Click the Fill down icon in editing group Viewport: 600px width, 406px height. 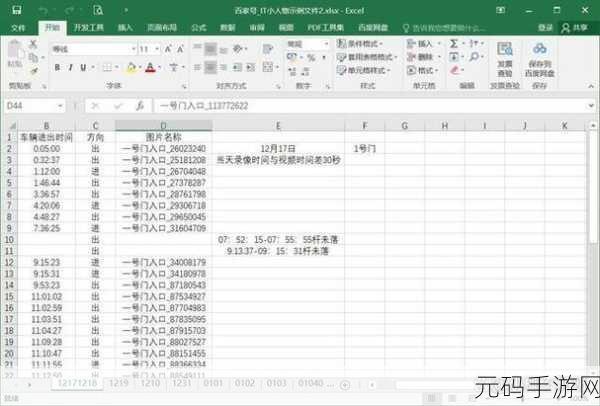(454, 57)
